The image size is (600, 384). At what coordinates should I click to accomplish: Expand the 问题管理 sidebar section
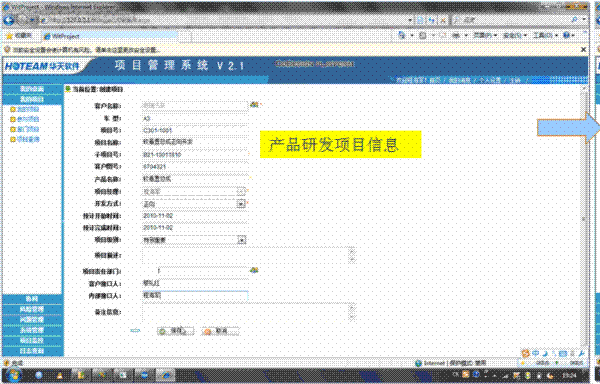[32, 319]
